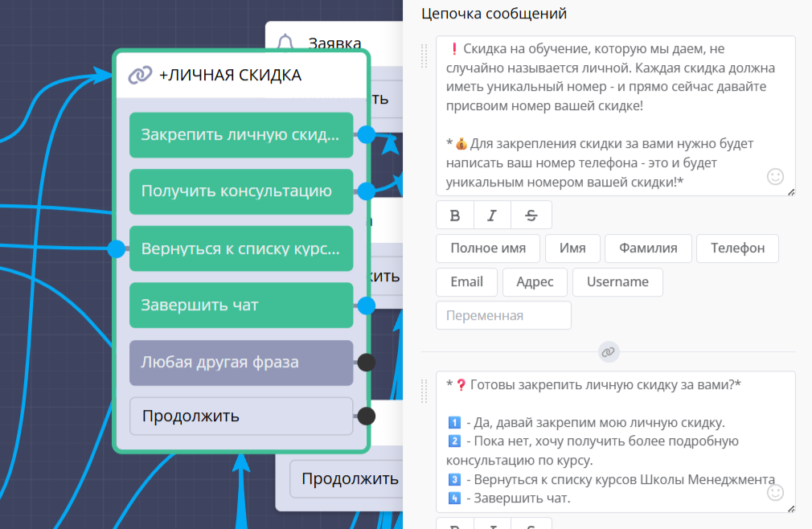This screenshot has height=529, width=812.
Task: Open emoji picker in second message box
Action: [x=775, y=492]
